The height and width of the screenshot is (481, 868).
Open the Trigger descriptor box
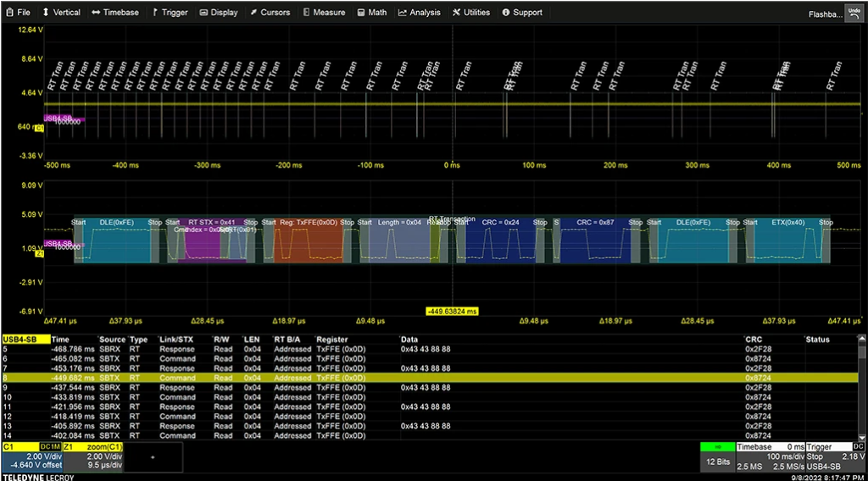pyautogui.click(x=835, y=456)
